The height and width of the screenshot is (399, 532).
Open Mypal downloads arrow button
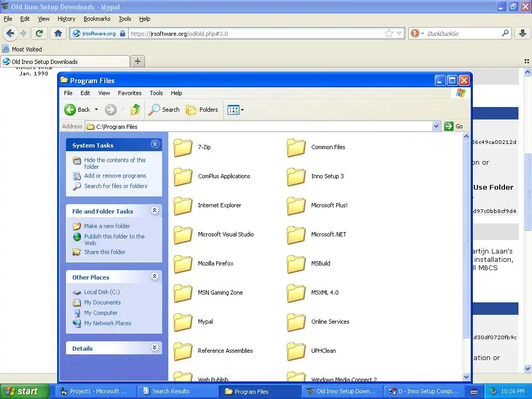coord(522,33)
